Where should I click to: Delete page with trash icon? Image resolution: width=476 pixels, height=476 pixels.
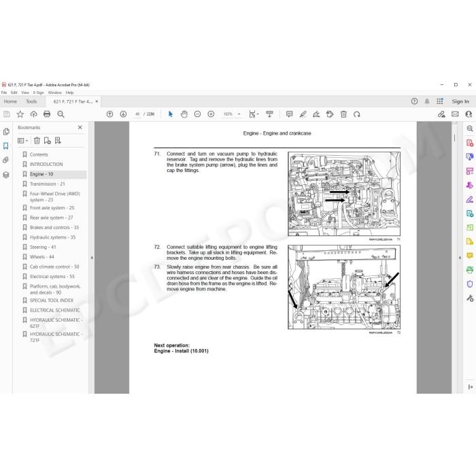tap(343, 114)
